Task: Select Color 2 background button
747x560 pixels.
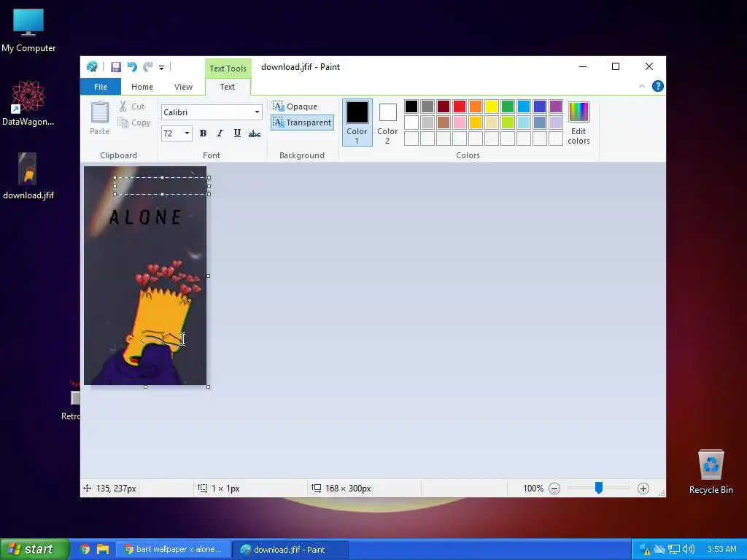Action: point(387,122)
